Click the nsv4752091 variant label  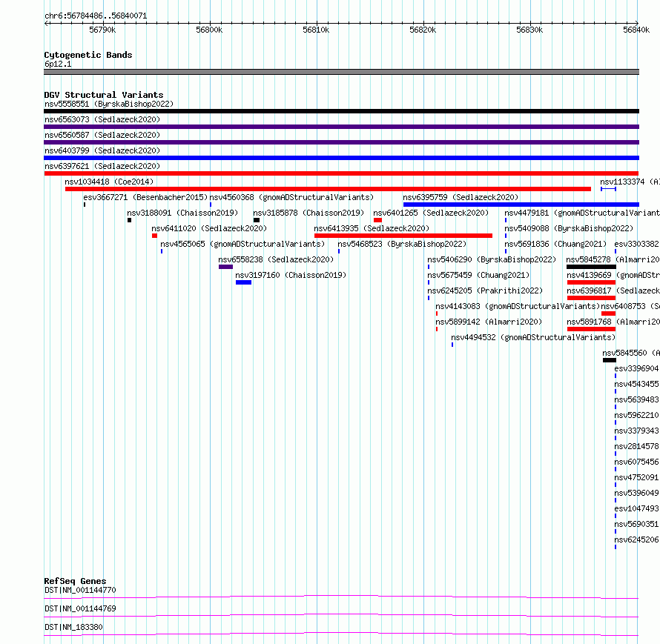[636, 477]
